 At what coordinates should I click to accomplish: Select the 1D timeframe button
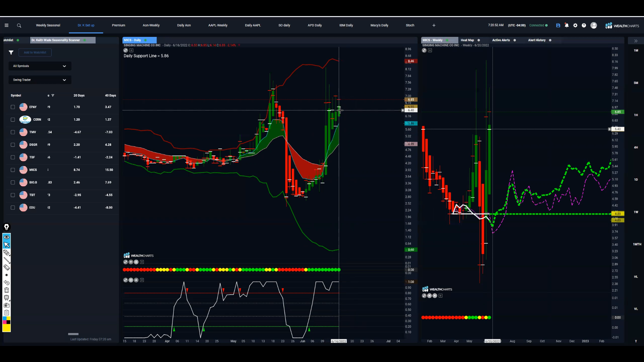click(636, 180)
